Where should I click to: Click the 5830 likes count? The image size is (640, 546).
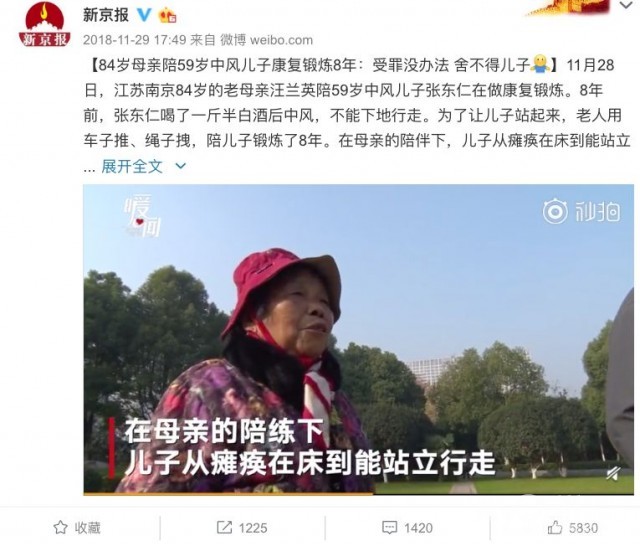click(583, 528)
